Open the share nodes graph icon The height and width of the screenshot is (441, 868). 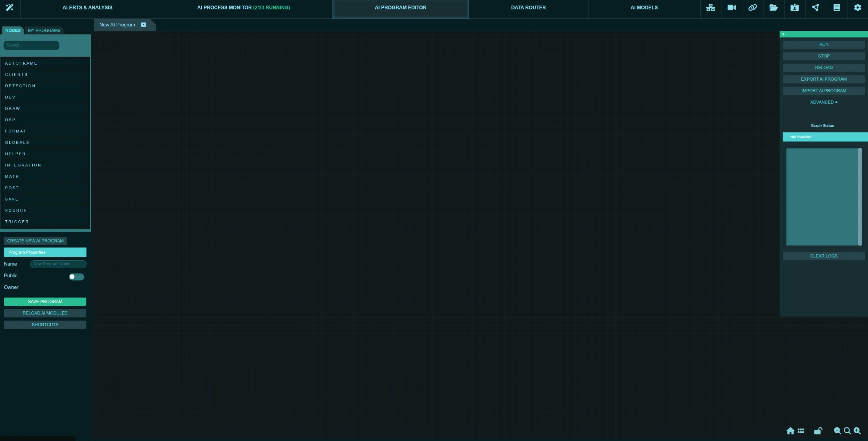[x=815, y=8]
